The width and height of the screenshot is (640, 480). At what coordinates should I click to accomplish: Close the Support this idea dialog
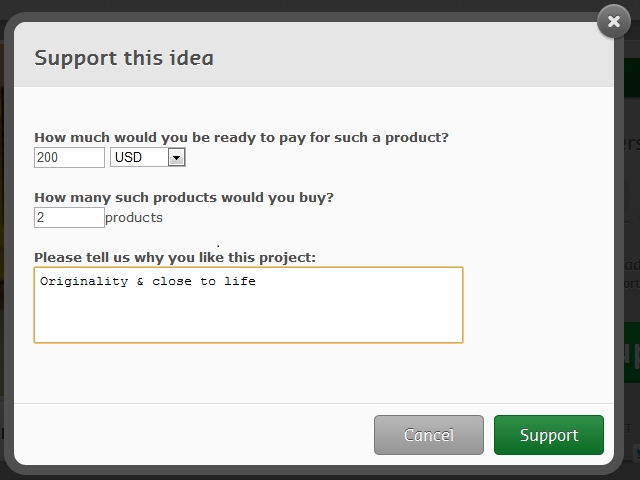pos(613,22)
